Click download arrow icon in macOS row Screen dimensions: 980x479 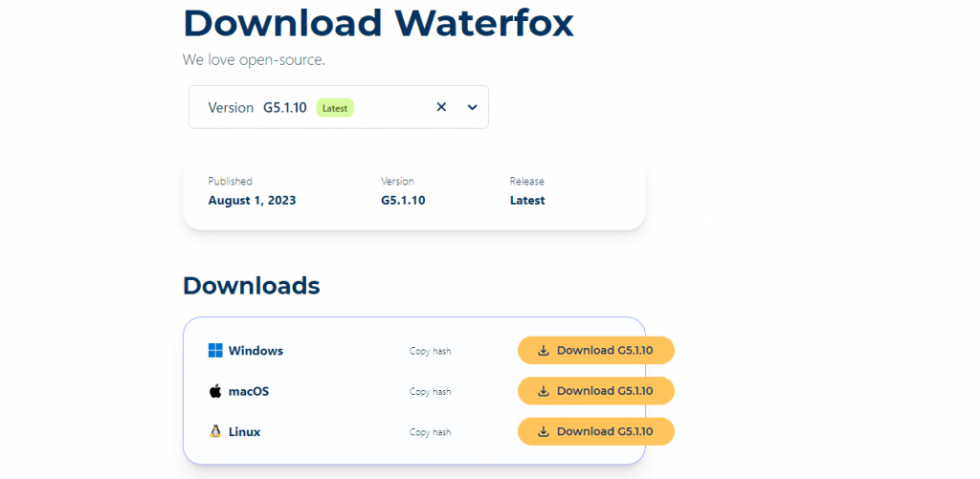tap(543, 391)
